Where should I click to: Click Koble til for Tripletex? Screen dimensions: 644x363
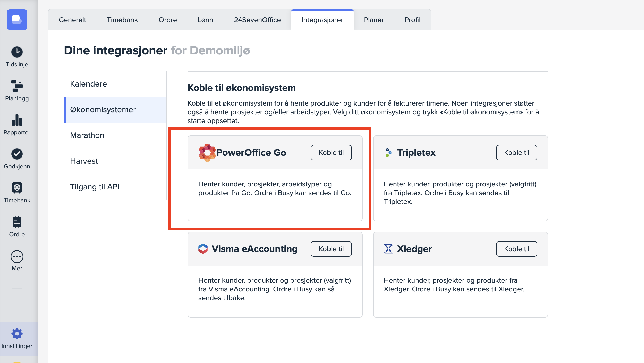(x=516, y=153)
